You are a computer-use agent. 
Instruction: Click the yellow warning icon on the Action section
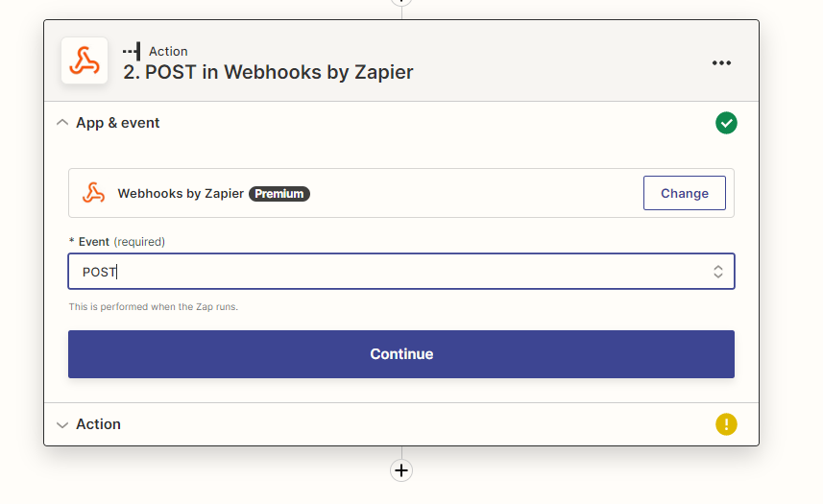[726, 424]
